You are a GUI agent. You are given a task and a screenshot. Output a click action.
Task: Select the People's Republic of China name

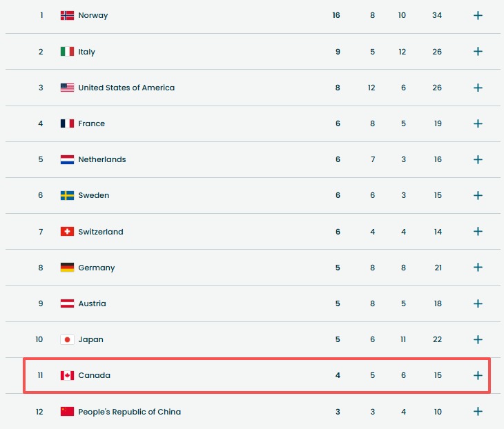(129, 412)
